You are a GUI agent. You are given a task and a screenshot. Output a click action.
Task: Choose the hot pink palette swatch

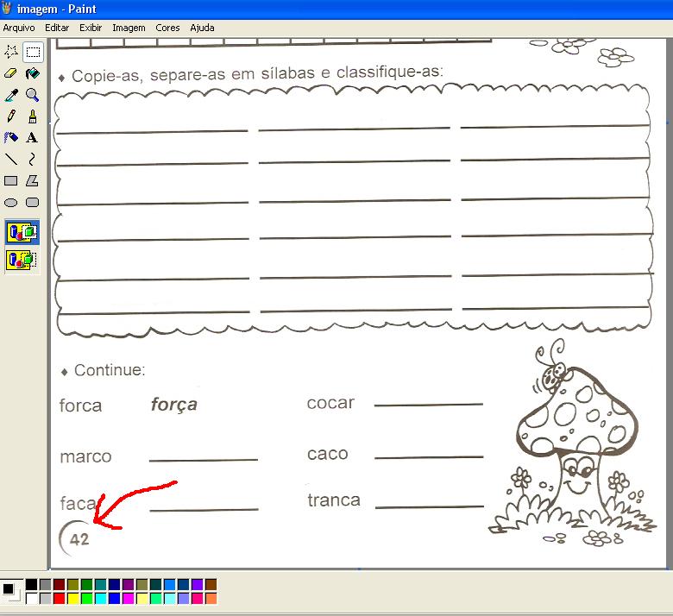(197, 598)
